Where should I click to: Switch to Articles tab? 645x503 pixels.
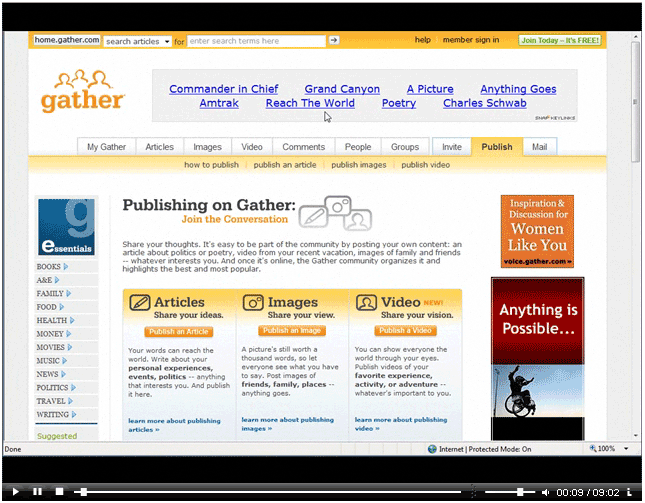pyautogui.click(x=159, y=147)
